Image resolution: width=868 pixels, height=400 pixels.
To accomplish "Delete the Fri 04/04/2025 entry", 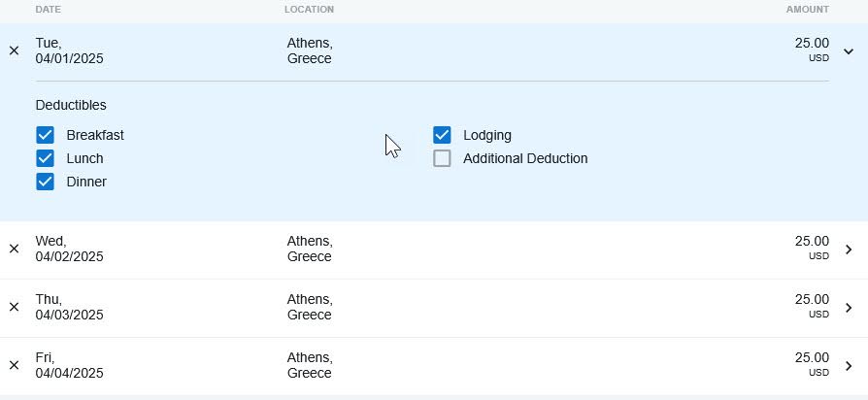I will click(x=14, y=365).
